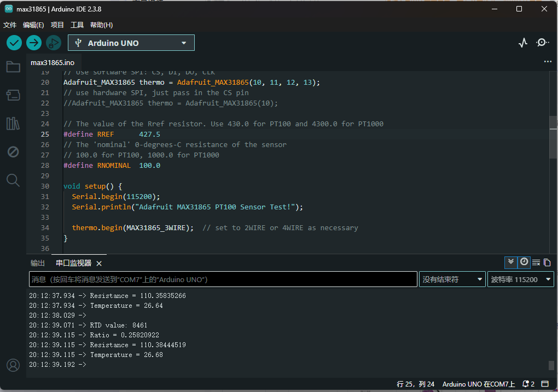Click the RNOMINAL value 100.0

point(149,166)
